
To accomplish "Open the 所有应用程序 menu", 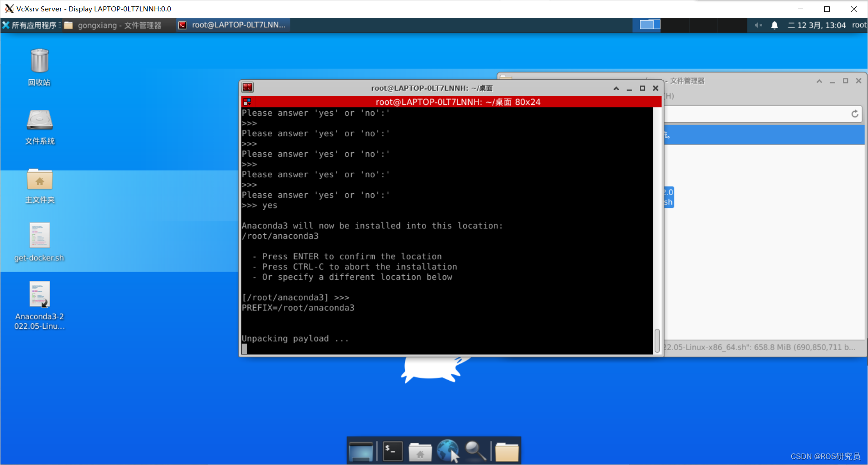I will (x=30, y=25).
